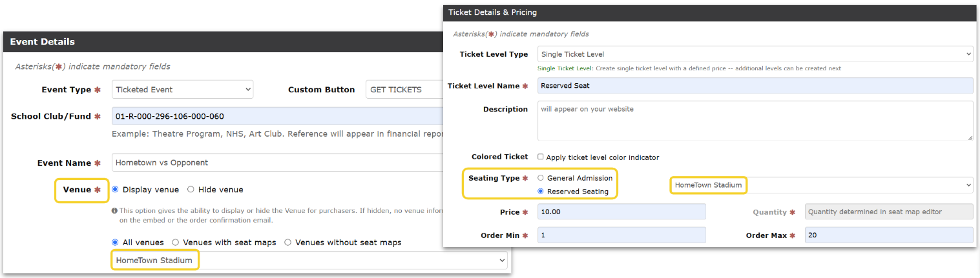This screenshot has width=980, height=278.
Task: Click into the Description text area
Action: tap(755, 121)
